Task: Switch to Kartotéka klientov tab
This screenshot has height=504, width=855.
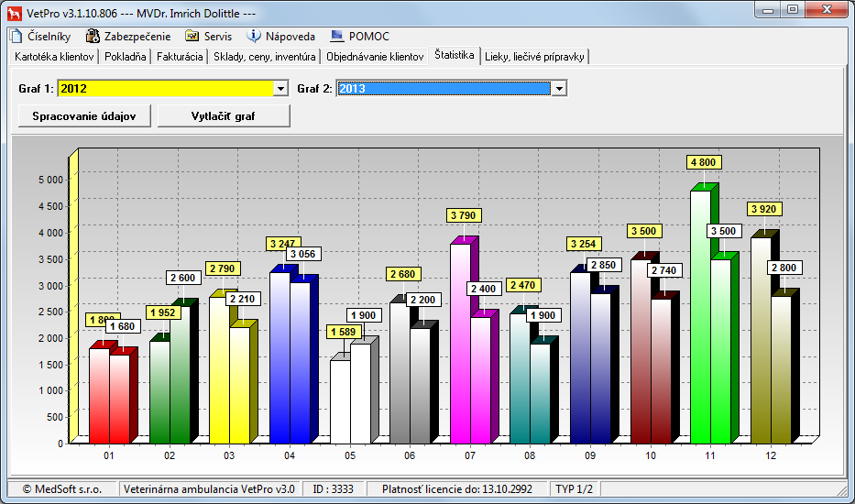Action: (x=55, y=57)
